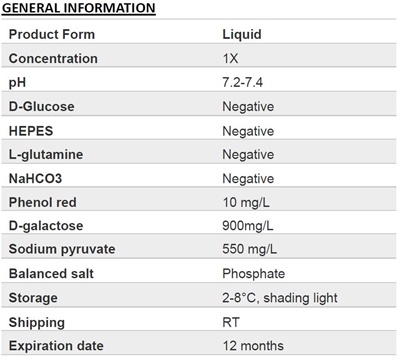400x361 pixels.
Task: Select the Product Form label
Action: (52, 34)
